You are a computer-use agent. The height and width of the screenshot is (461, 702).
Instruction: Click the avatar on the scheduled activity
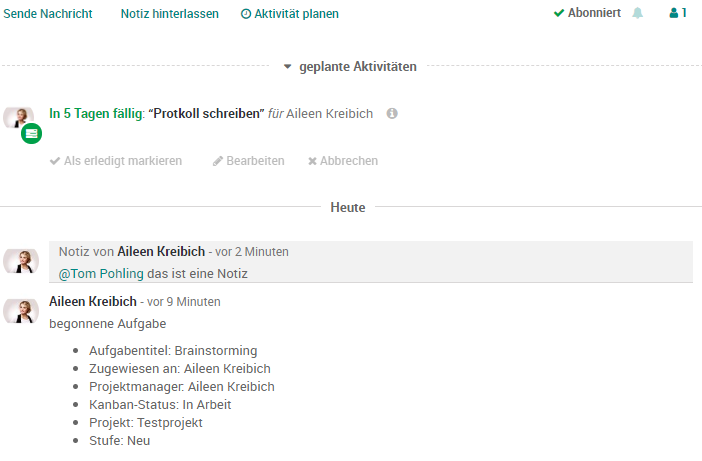[x=19, y=117]
